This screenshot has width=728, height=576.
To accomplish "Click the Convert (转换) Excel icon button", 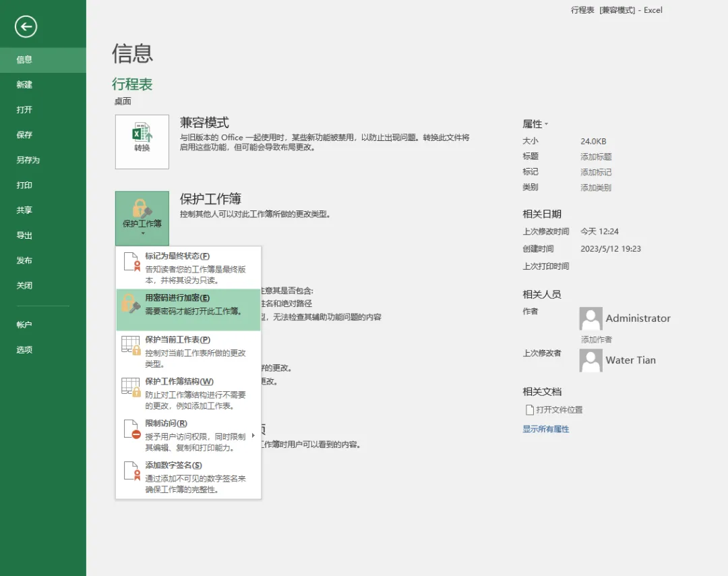I will (x=142, y=142).
